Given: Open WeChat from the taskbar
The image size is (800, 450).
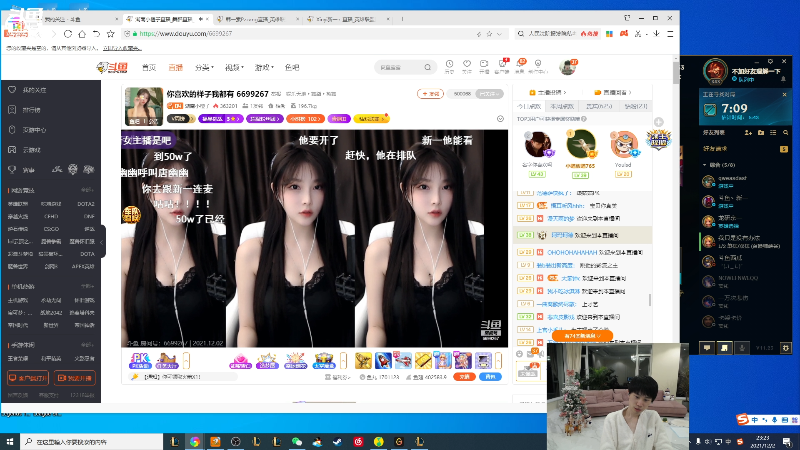Looking at the screenshot, I should [297, 441].
